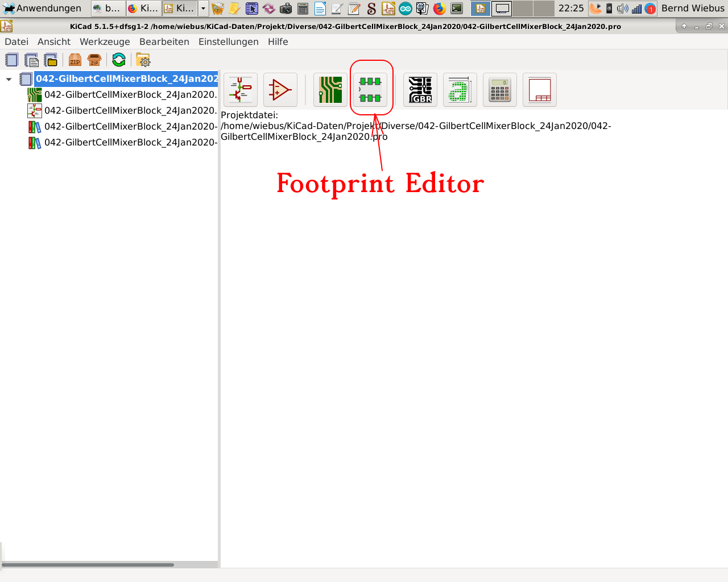Open the blue document launcher in panel
Viewport: 728px width, 582px height.
[320, 8]
